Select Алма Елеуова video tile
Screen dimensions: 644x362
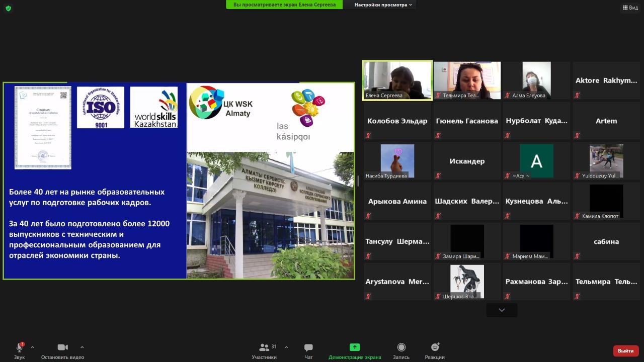tap(536, 80)
